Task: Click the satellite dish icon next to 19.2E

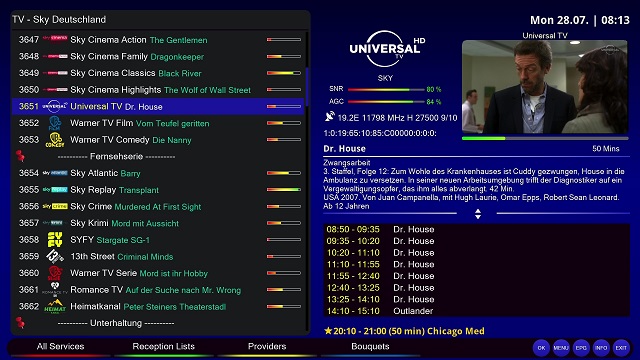Action: (x=329, y=117)
